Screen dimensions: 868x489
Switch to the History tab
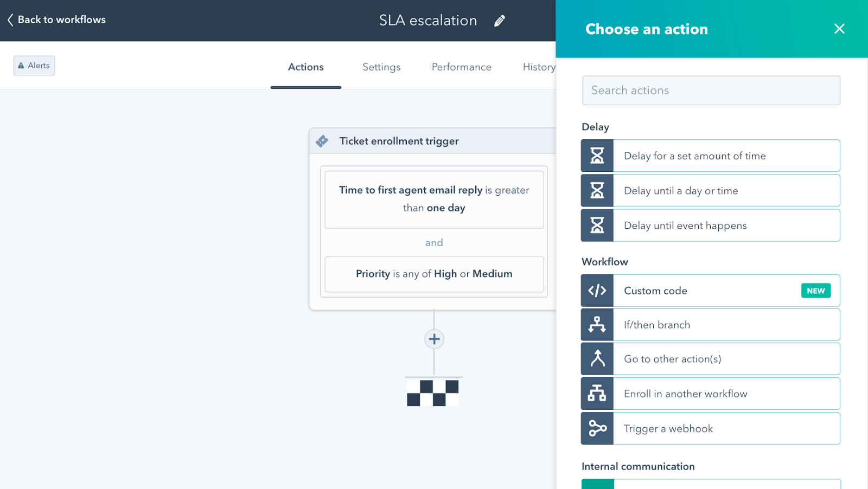[539, 67]
